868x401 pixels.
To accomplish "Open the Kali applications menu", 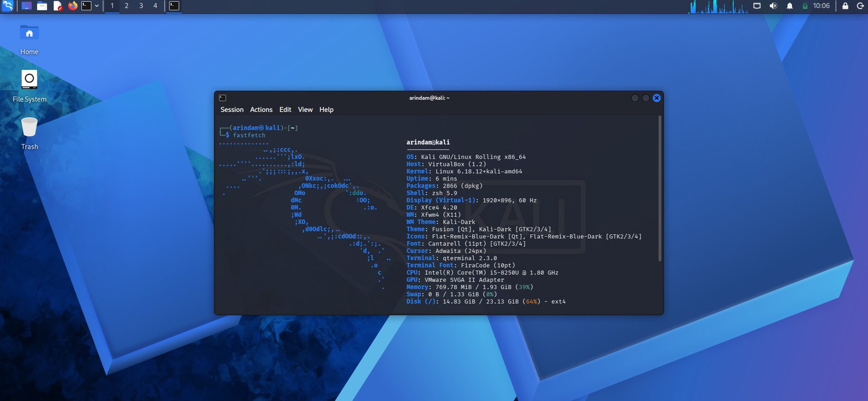I will 8,6.
